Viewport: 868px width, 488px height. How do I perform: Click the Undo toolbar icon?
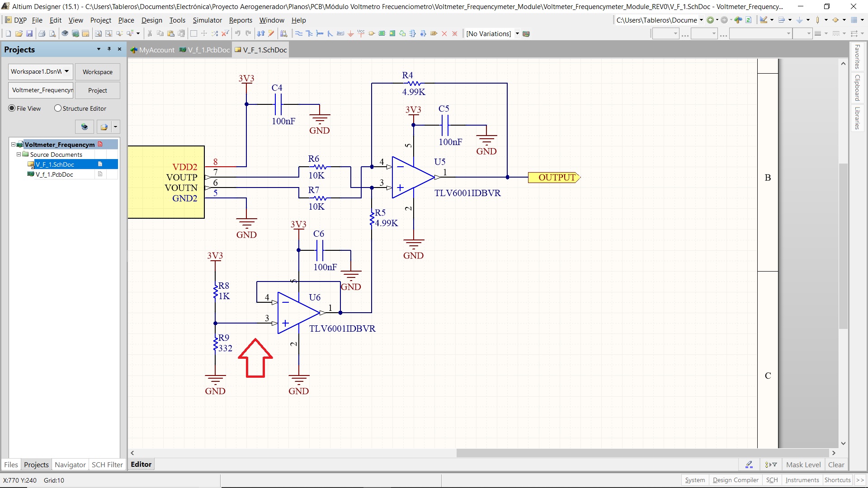coord(238,33)
